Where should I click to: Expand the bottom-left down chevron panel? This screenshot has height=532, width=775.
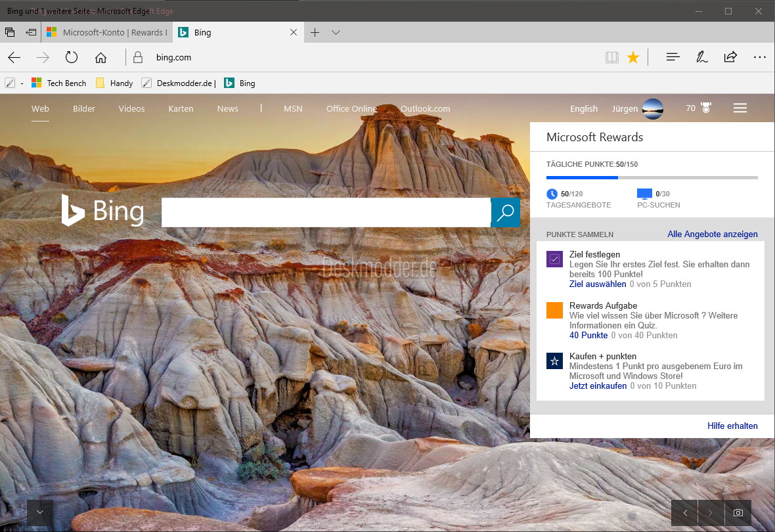coord(40,513)
